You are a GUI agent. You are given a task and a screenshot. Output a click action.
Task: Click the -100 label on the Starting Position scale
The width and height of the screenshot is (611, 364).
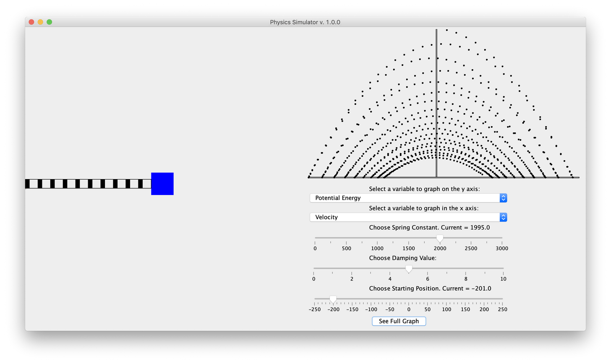(x=371, y=309)
